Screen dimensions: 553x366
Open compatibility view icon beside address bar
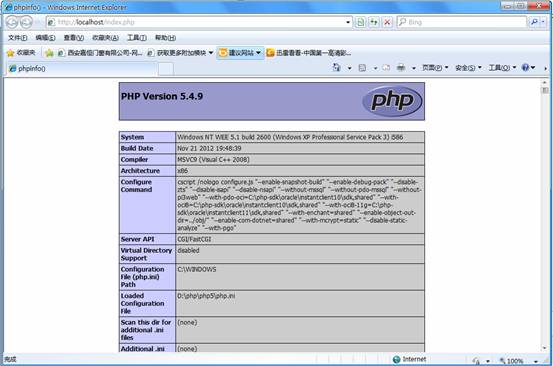coord(360,22)
